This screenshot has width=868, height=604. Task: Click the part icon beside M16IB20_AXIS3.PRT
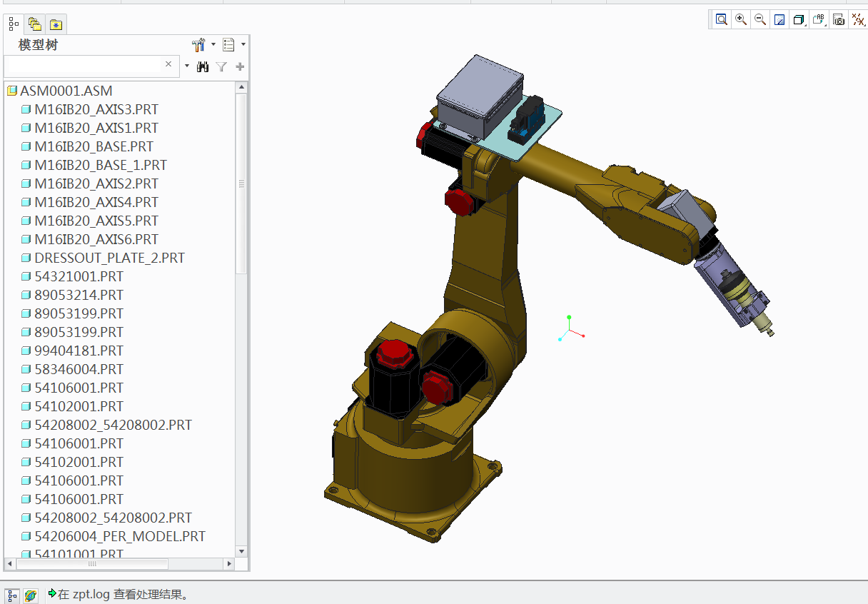click(26, 109)
